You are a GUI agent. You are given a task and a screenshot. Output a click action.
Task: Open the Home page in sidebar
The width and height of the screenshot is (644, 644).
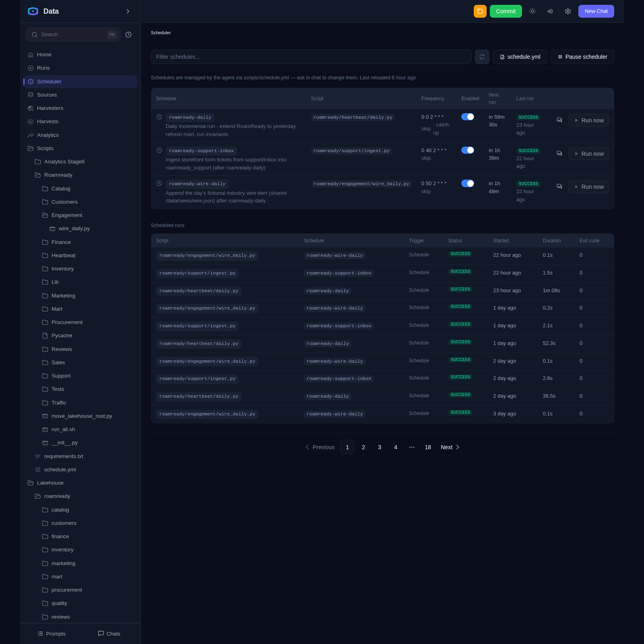pos(80,55)
